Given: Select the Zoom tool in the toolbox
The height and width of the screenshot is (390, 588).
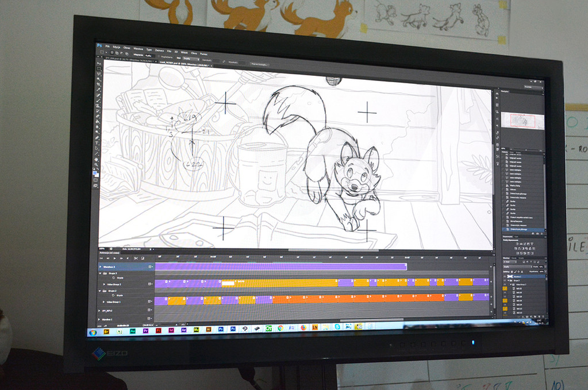Looking at the screenshot, I should (x=97, y=164).
